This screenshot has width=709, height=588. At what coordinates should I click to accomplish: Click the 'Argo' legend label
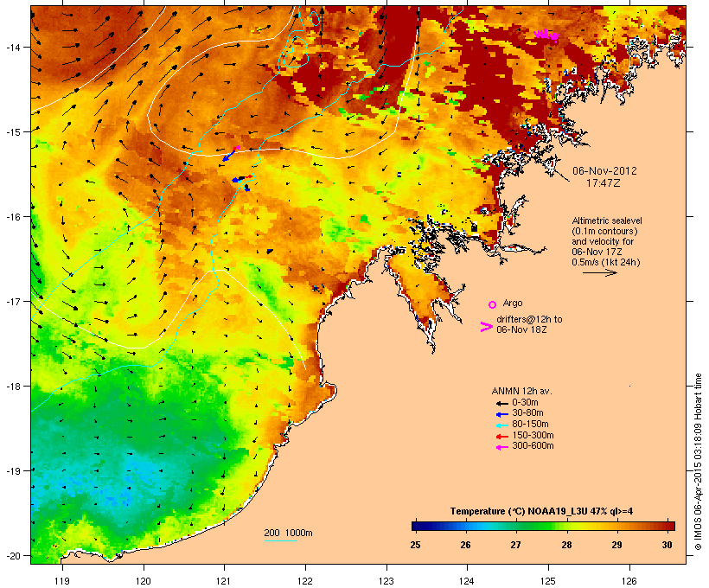tap(513, 303)
